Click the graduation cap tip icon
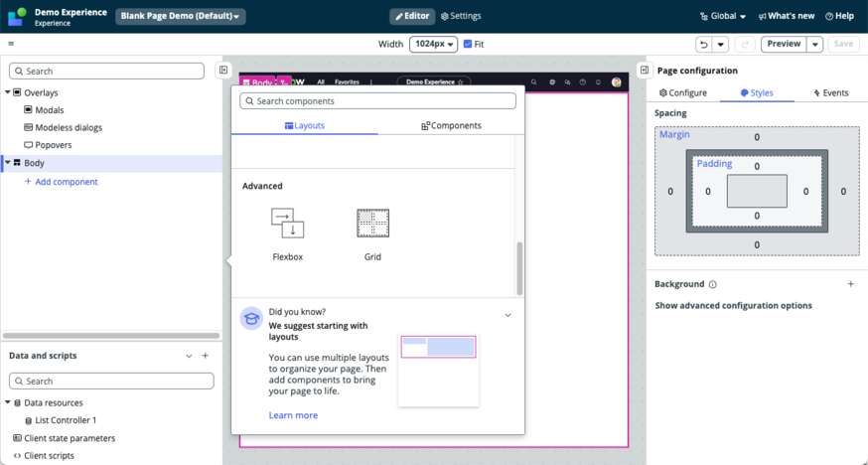This screenshot has height=465, width=868. click(251, 319)
